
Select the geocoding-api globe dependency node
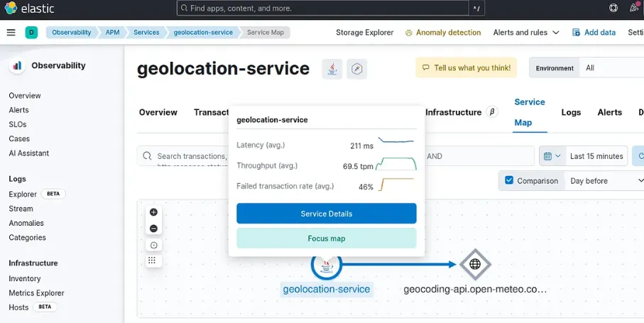475,264
